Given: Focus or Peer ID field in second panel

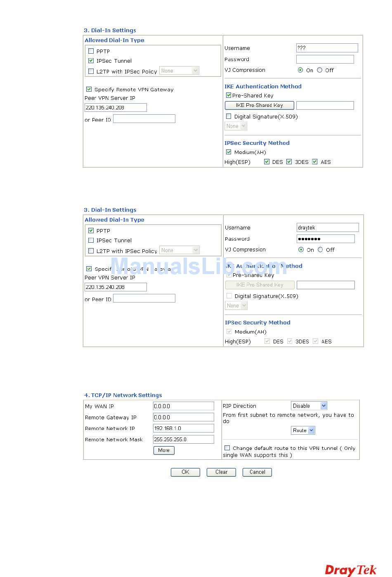Looking at the screenshot, I should (x=144, y=298).
